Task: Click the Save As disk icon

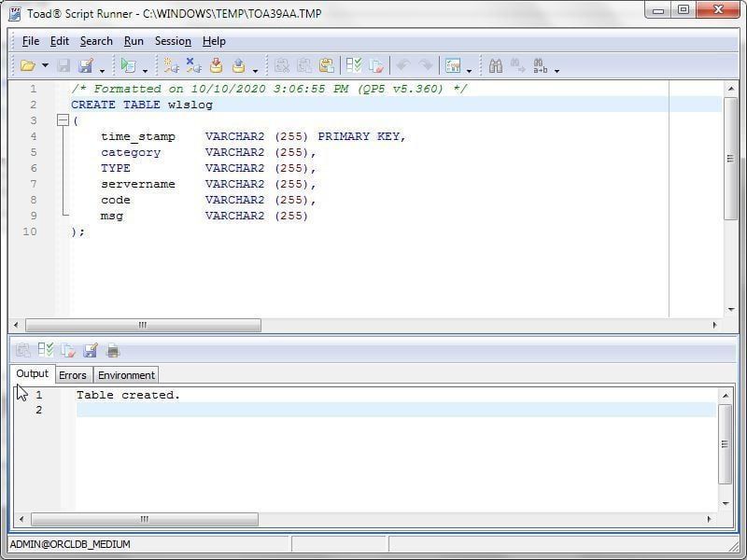Action: coord(86,65)
